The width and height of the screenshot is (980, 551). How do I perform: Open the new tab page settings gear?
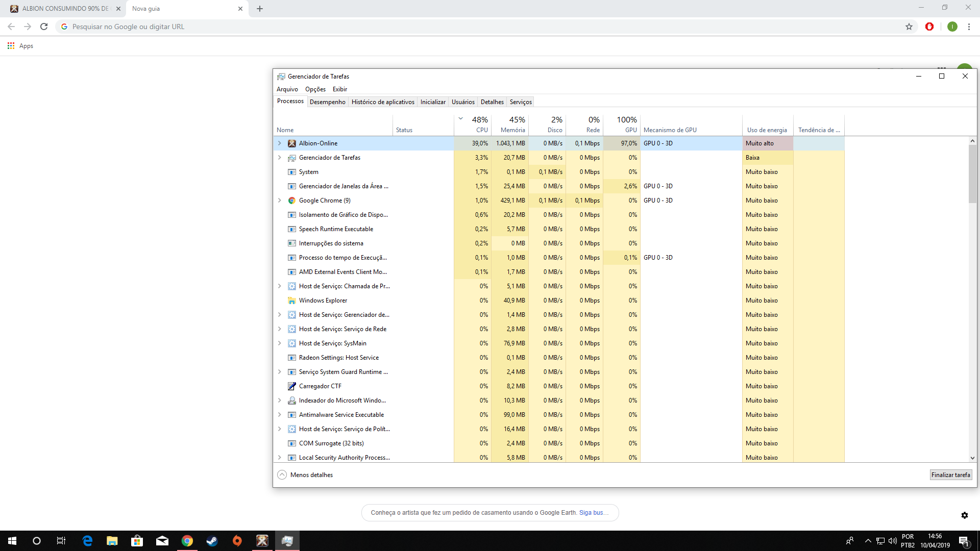point(965,515)
